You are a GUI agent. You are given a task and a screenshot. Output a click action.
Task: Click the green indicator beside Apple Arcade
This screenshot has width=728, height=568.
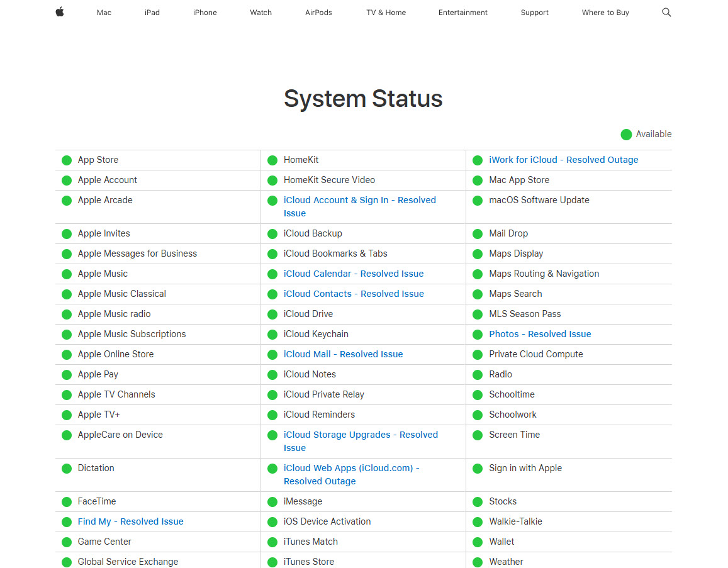click(x=67, y=201)
